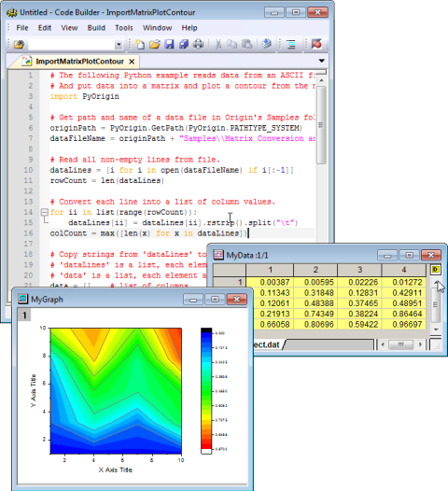Open the Edit menu
The width and height of the screenshot is (448, 491).
pos(45,28)
